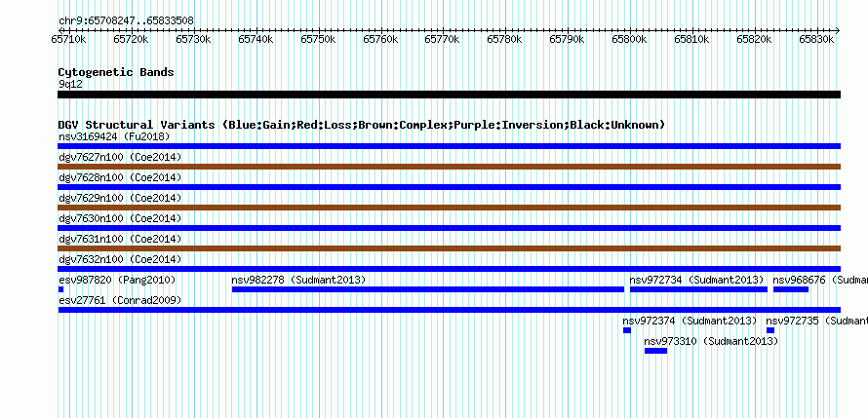Click the nsv972734 (Sudmant2013) label
Screen dimensions: 868x418
696,280
